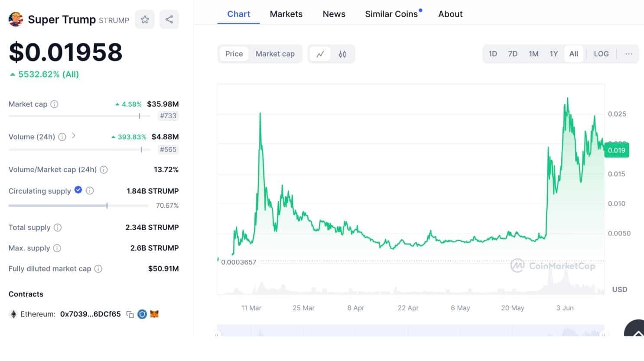The image size is (644, 361).
Task: Click the $35.98M market cap value
Action: (x=163, y=104)
